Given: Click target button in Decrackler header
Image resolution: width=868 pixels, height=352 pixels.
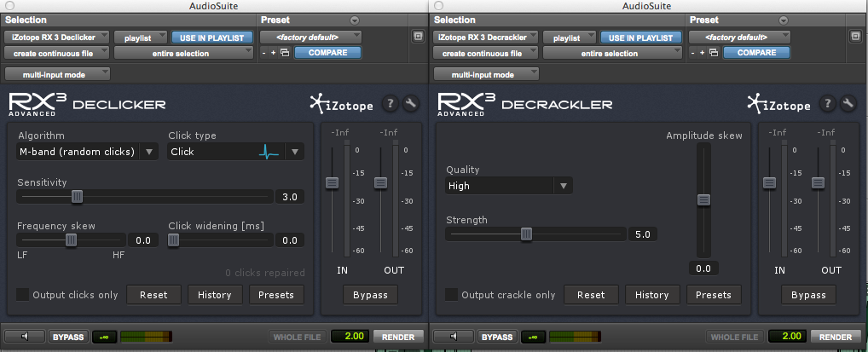Looking at the screenshot, I should tap(855, 38).
